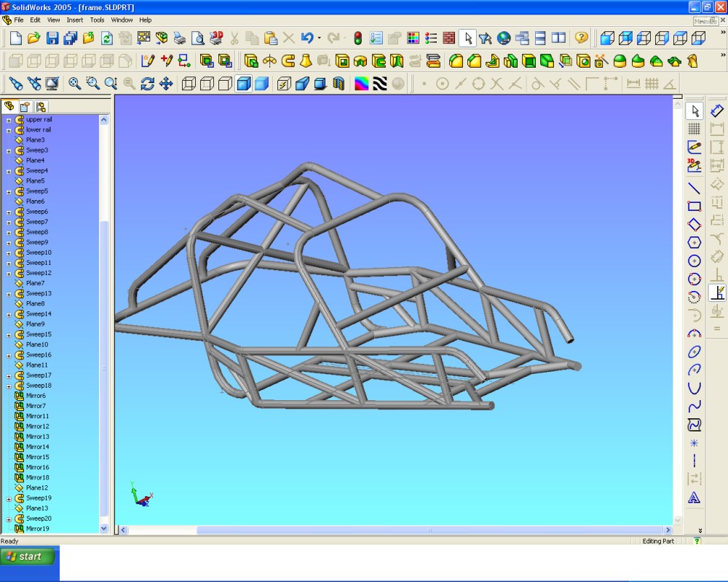Choose the Pan view arrows tool
Image resolution: width=728 pixels, height=582 pixels.
(166, 84)
